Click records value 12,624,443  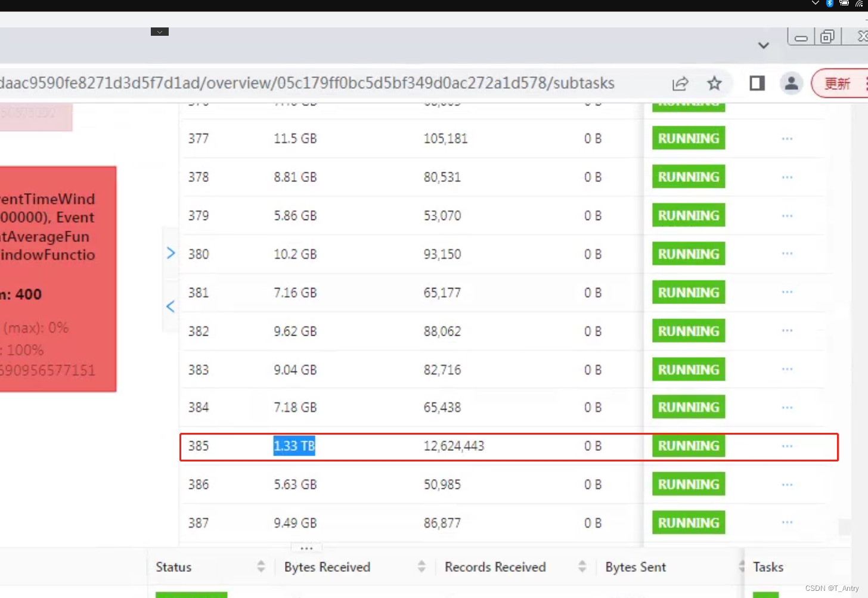454,446
